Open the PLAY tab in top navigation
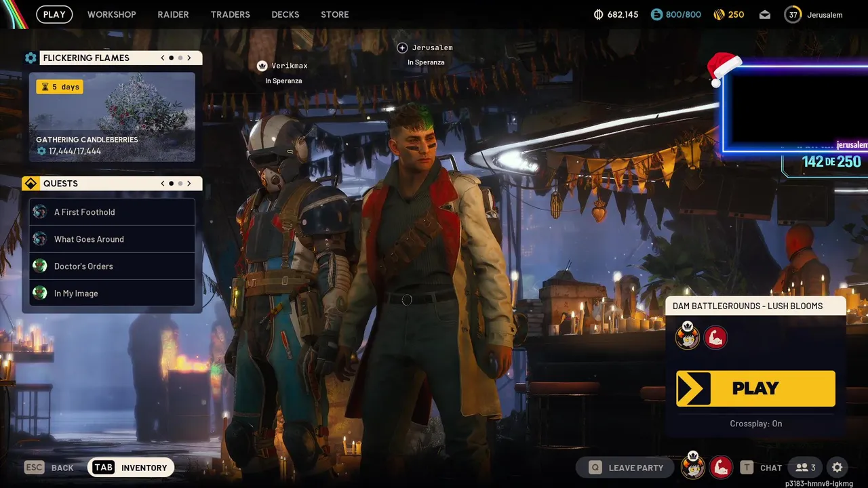 tap(54, 14)
